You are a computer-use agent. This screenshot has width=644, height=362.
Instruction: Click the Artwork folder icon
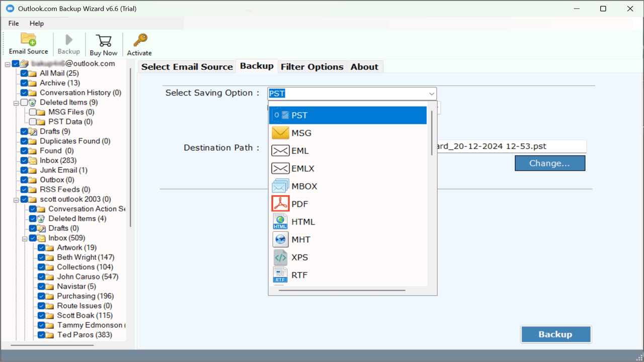click(50, 248)
